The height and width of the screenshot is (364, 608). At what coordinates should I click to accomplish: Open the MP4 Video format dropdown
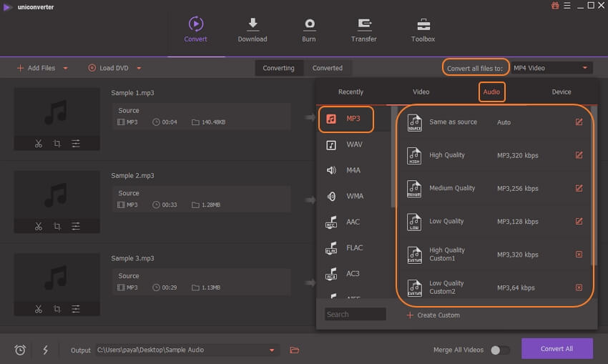point(551,68)
